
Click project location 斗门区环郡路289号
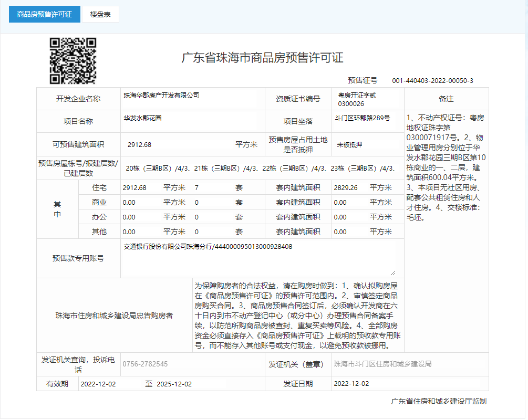pos(362,118)
